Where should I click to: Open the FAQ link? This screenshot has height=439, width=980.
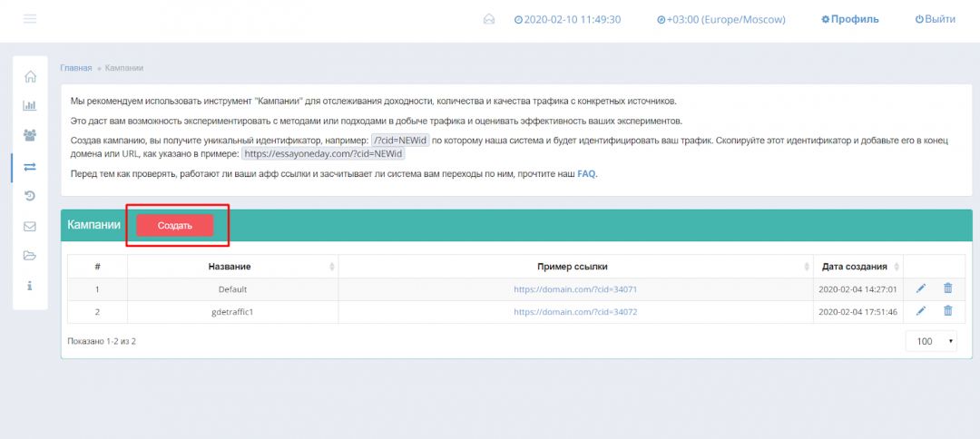pyautogui.click(x=585, y=174)
